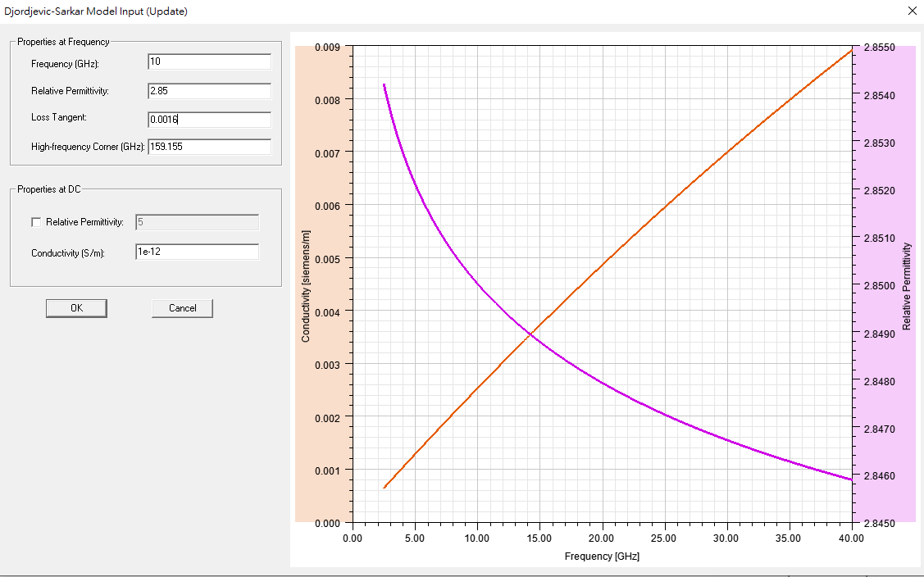Click the 'Frequency (GHz):' label

point(65,64)
